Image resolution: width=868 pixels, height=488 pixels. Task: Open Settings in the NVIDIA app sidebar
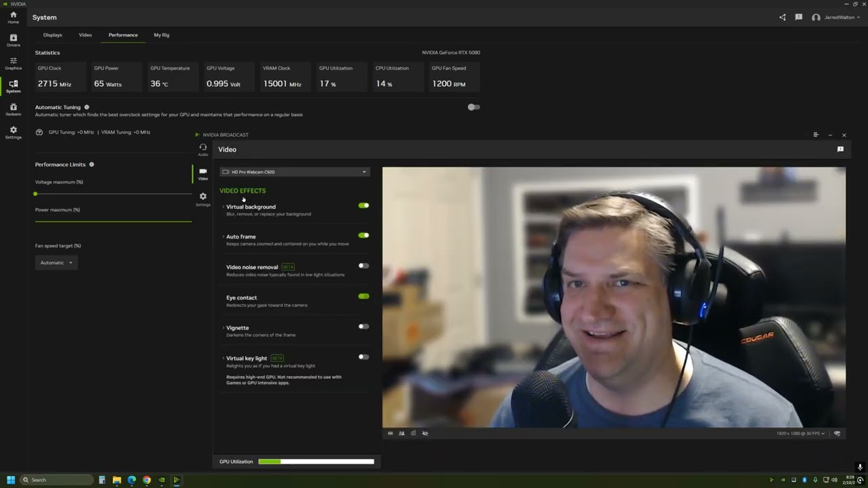pyautogui.click(x=13, y=133)
